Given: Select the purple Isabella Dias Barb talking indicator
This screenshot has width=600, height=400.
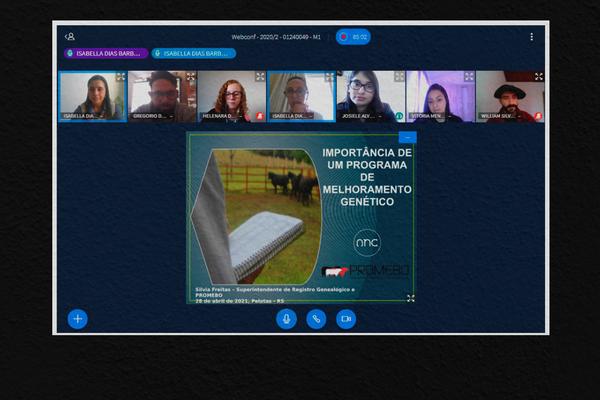Looking at the screenshot, I should [106, 54].
